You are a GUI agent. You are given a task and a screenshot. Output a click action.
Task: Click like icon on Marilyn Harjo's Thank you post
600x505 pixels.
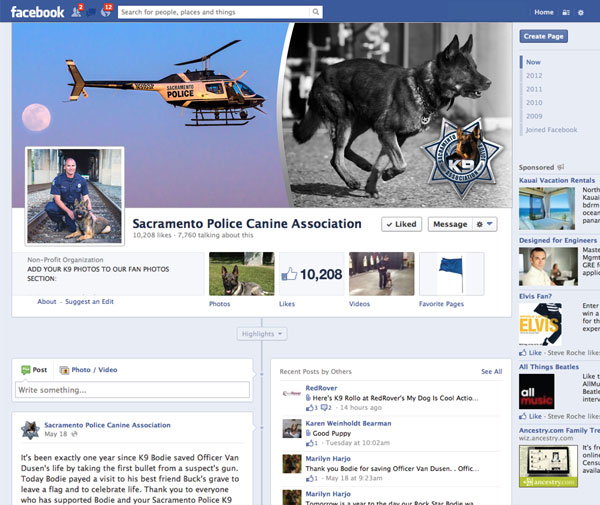pos(309,478)
